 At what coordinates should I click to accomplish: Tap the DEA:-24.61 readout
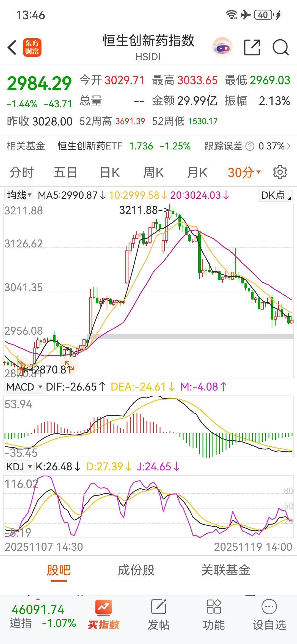(143, 387)
